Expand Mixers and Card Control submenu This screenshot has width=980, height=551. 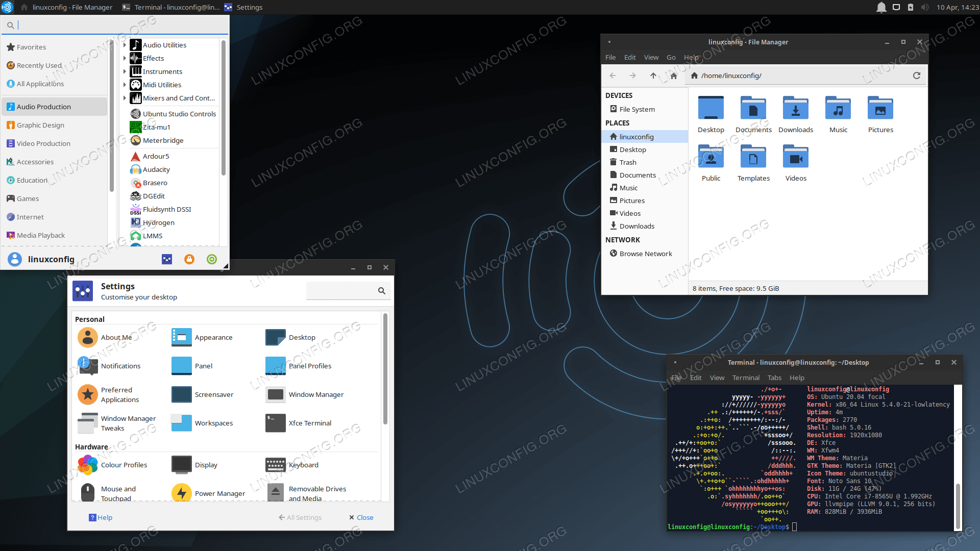pyautogui.click(x=125, y=98)
